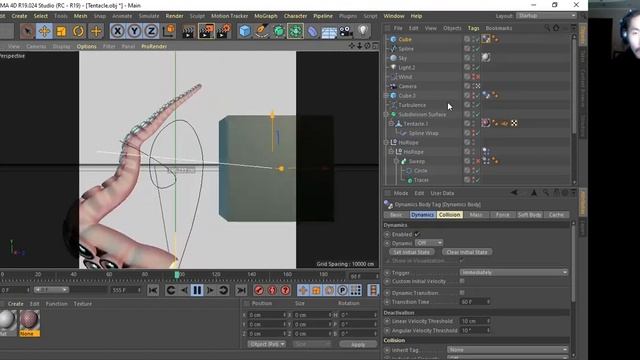
Task: Jump to the start of animation
Action: click(x=153, y=290)
